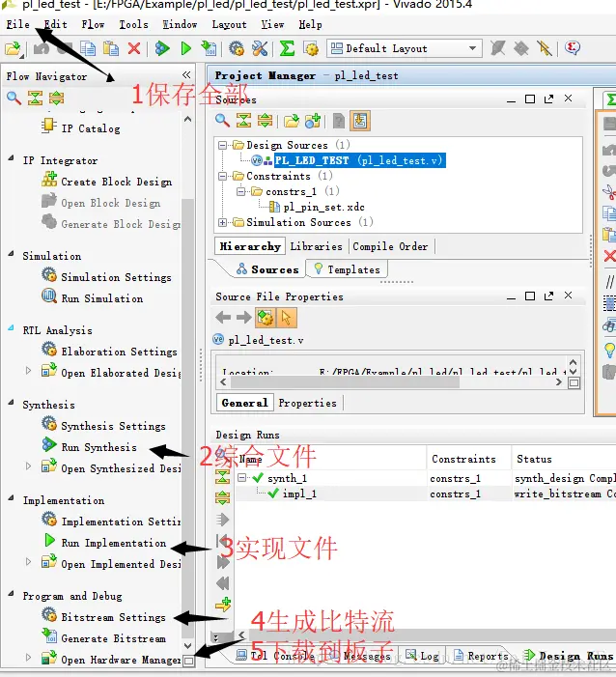
Task: Click the Copy toolbar icon
Action: click(x=88, y=48)
